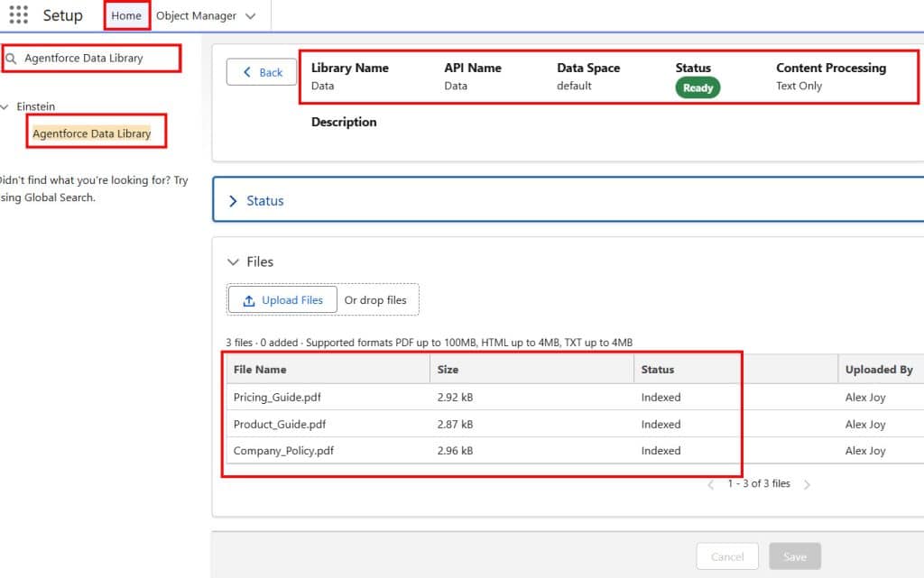The height and width of the screenshot is (578, 924).
Task: Click the Library Name label
Action: coord(349,68)
